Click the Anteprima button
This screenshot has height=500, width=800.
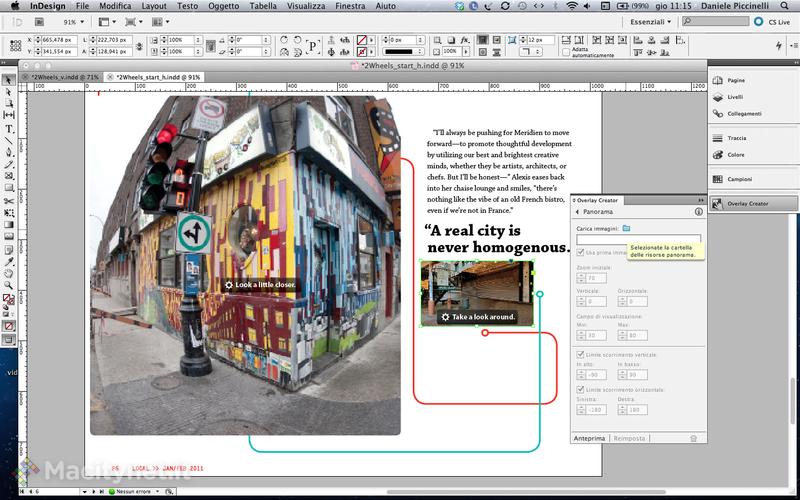pyautogui.click(x=589, y=438)
